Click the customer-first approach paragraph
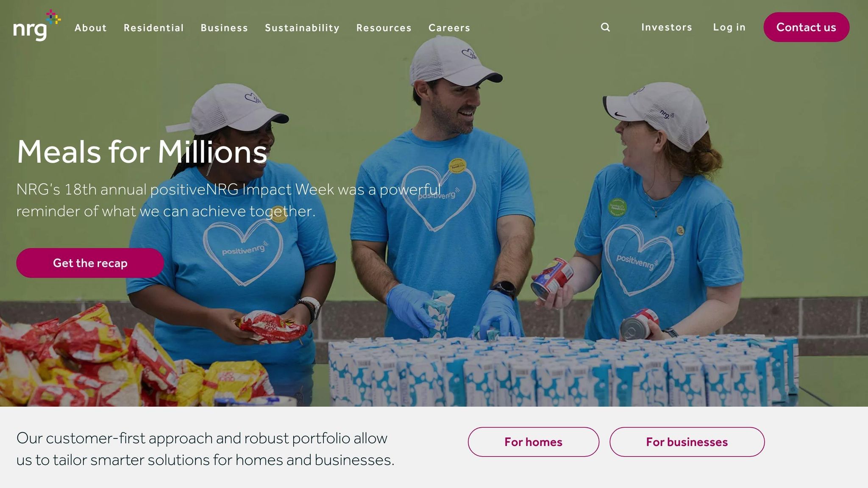The width and height of the screenshot is (868, 488). [205, 449]
